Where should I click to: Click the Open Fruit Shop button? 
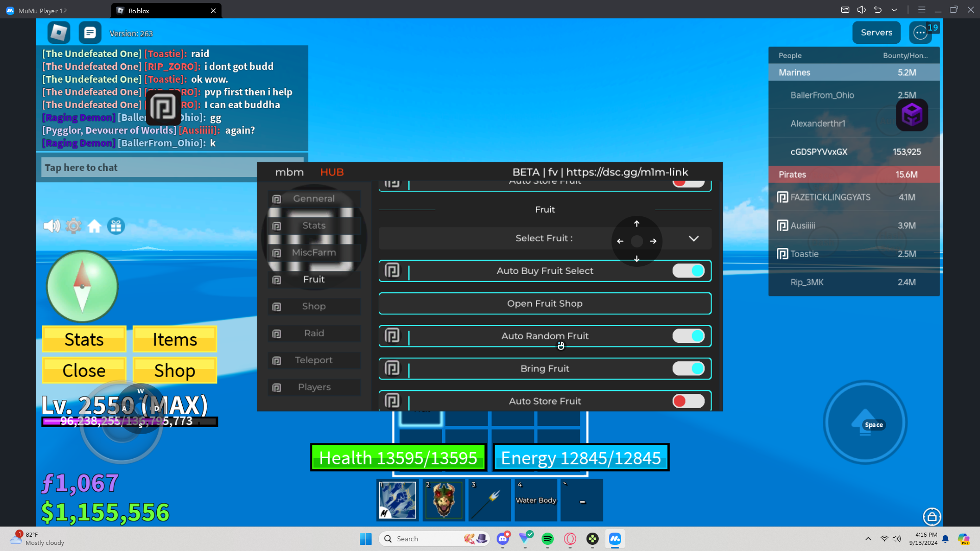click(545, 304)
